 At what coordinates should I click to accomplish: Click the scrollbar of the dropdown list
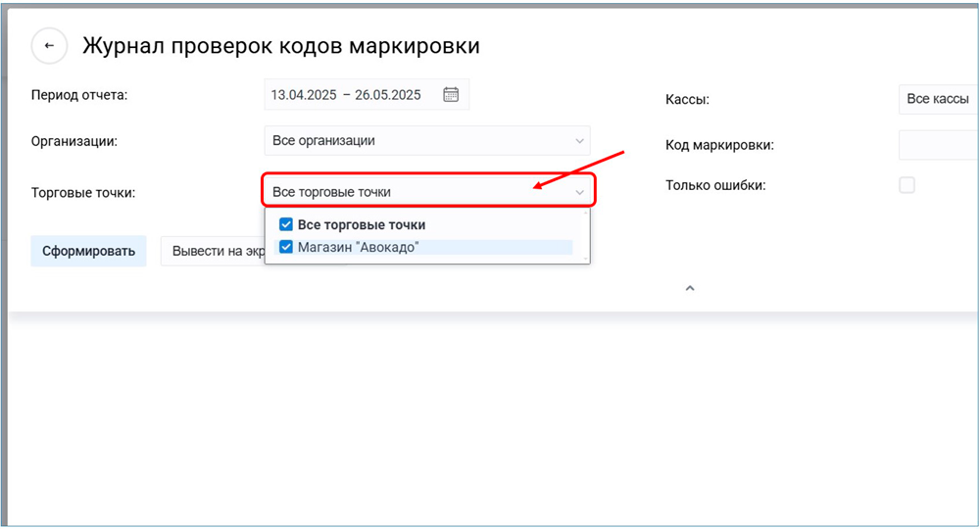(x=586, y=236)
